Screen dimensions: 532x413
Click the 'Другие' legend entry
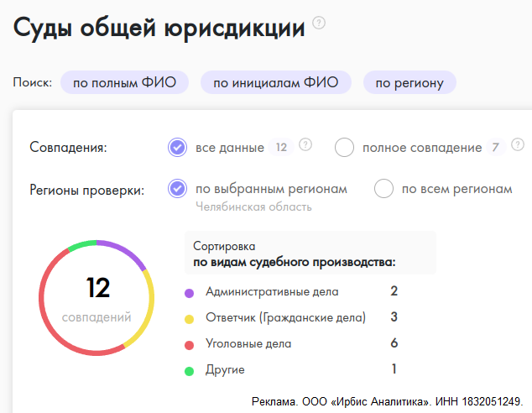click(225, 369)
